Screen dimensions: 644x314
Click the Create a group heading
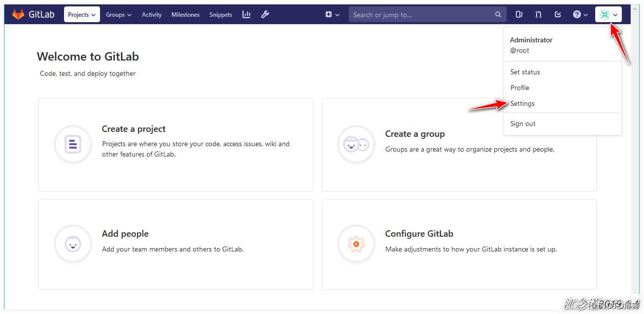(415, 134)
